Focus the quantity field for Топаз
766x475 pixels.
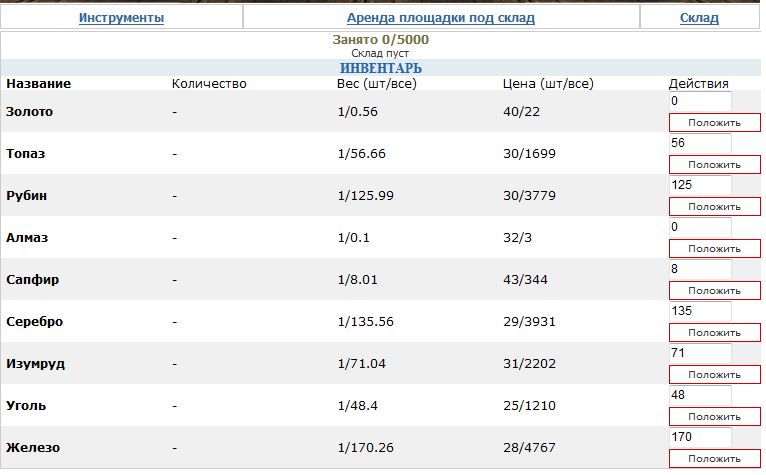tap(700, 144)
